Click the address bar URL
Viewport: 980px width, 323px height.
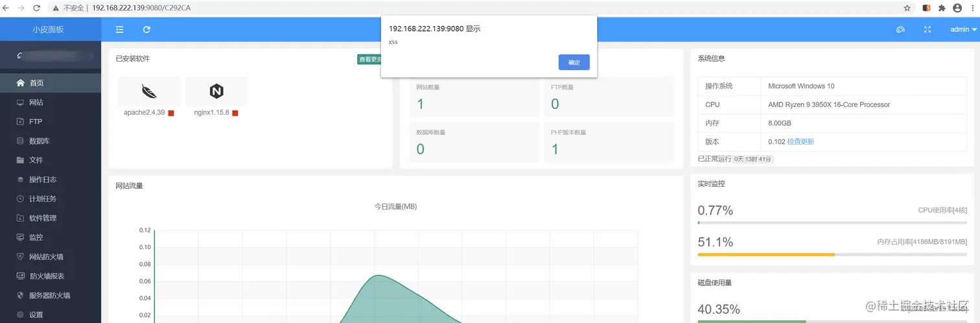pyautogui.click(x=141, y=8)
